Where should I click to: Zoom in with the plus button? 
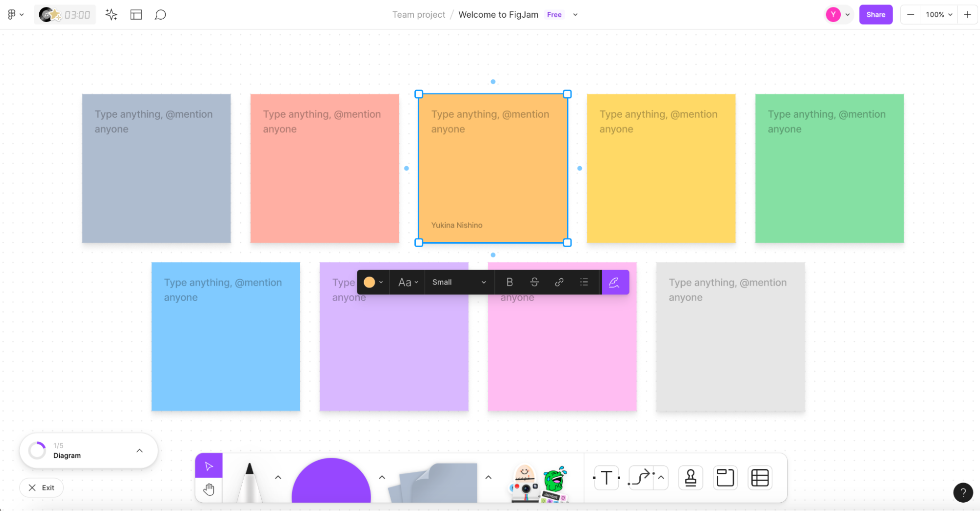click(967, 15)
